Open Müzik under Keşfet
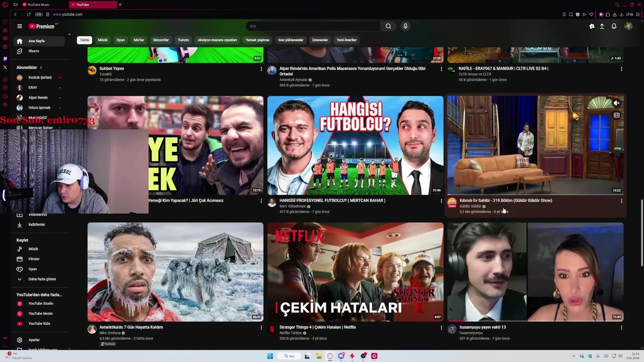Image resolution: width=644 pixels, height=362 pixels. click(x=40, y=249)
